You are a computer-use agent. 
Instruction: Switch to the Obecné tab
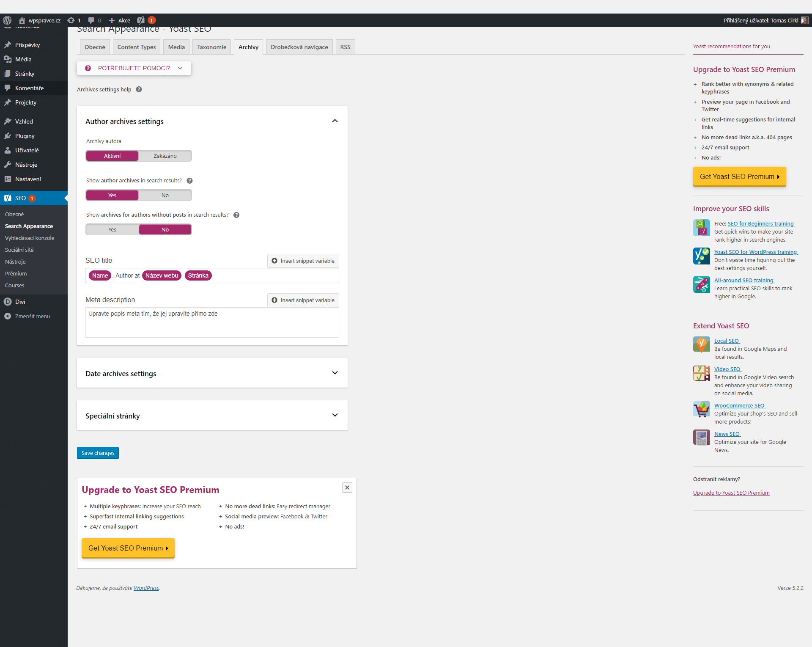[95, 47]
